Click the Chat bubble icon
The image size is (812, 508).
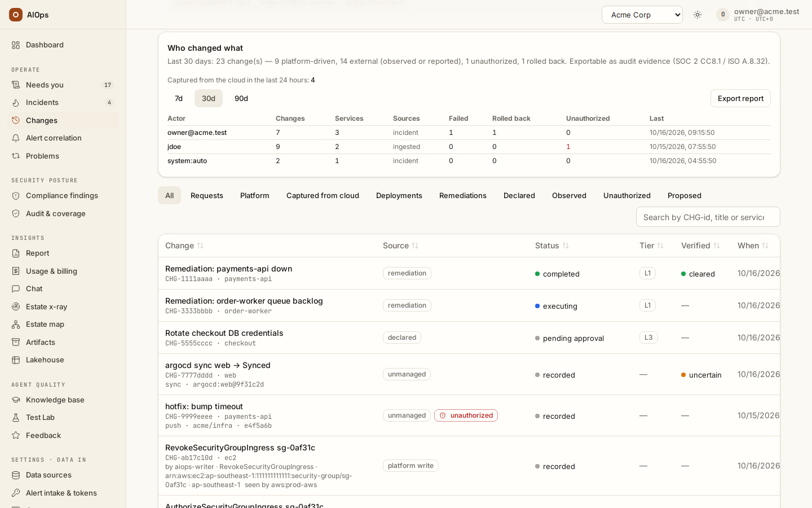(16, 289)
